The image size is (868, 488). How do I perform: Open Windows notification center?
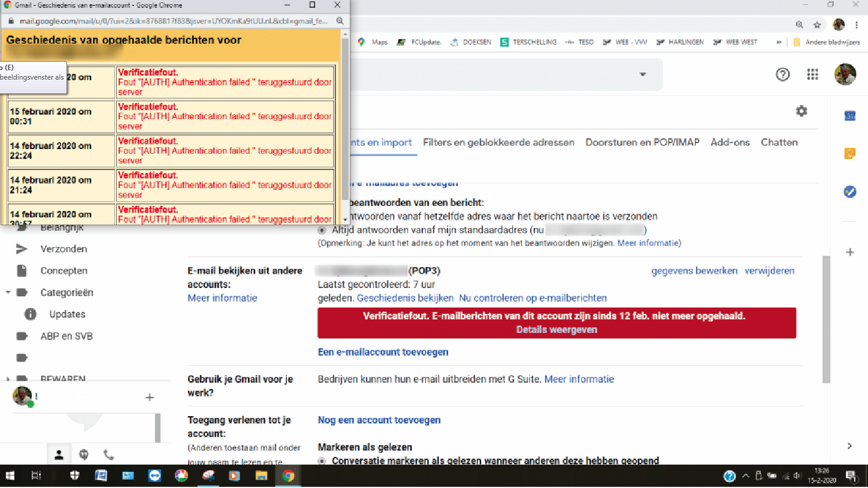click(x=851, y=476)
